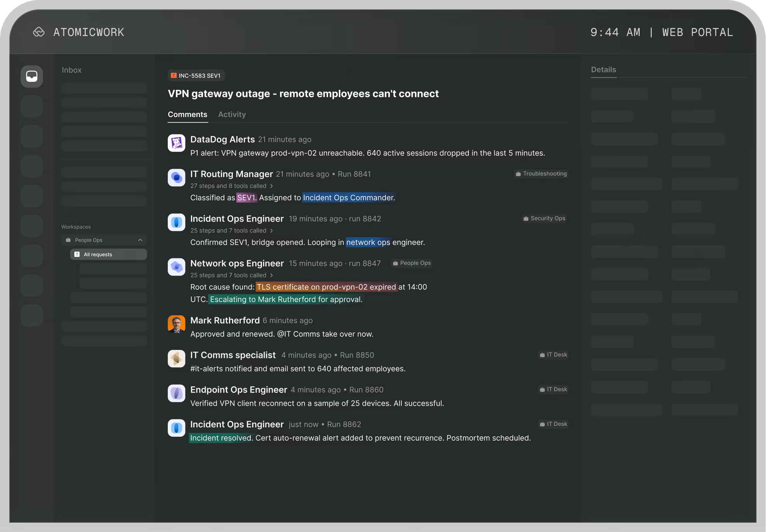Click the 'ATOMICWORK' brand name
The height and width of the screenshot is (532, 766).
[89, 32]
